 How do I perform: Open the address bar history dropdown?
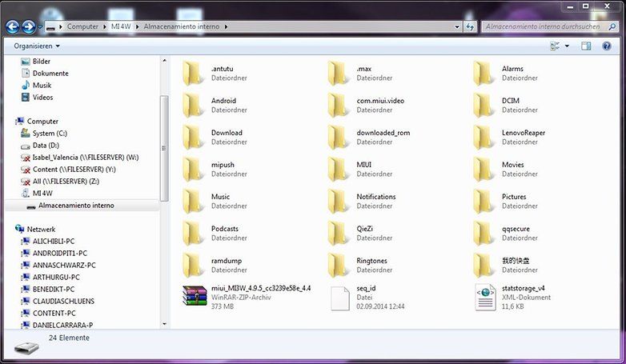click(x=457, y=26)
